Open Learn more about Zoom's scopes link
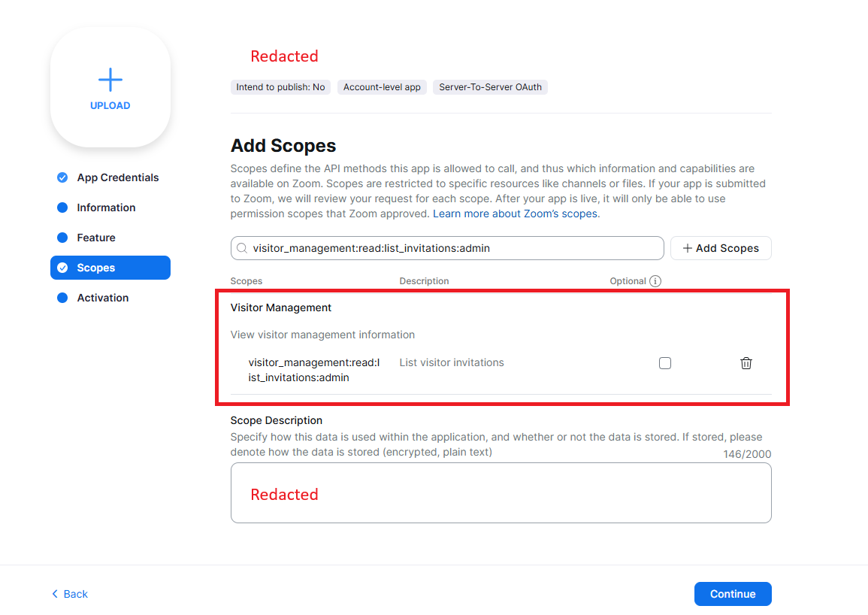868x615 pixels. tap(516, 214)
